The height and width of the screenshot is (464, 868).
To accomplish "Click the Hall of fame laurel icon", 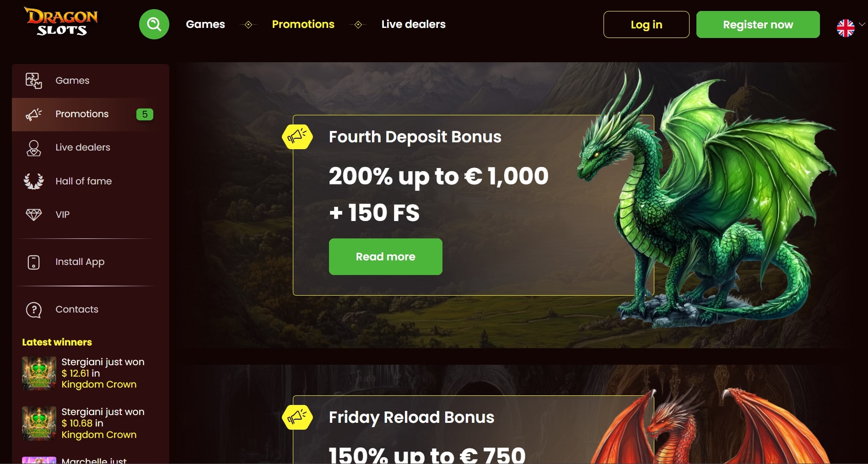I will pyautogui.click(x=33, y=181).
